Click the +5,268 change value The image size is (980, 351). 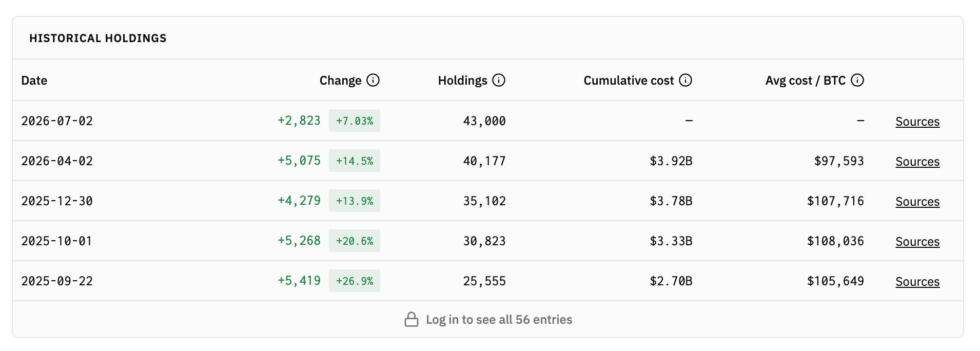[299, 241]
